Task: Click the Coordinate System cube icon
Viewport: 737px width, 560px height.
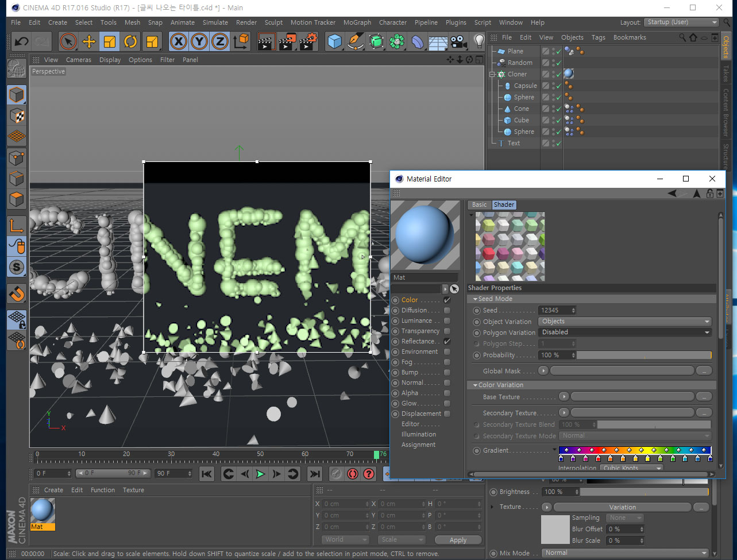Action: tap(242, 42)
